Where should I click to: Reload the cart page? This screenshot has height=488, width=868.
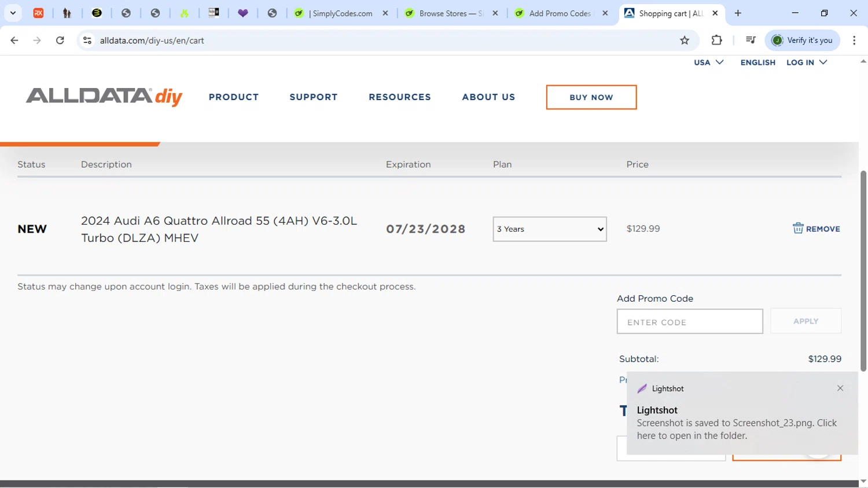click(x=60, y=40)
